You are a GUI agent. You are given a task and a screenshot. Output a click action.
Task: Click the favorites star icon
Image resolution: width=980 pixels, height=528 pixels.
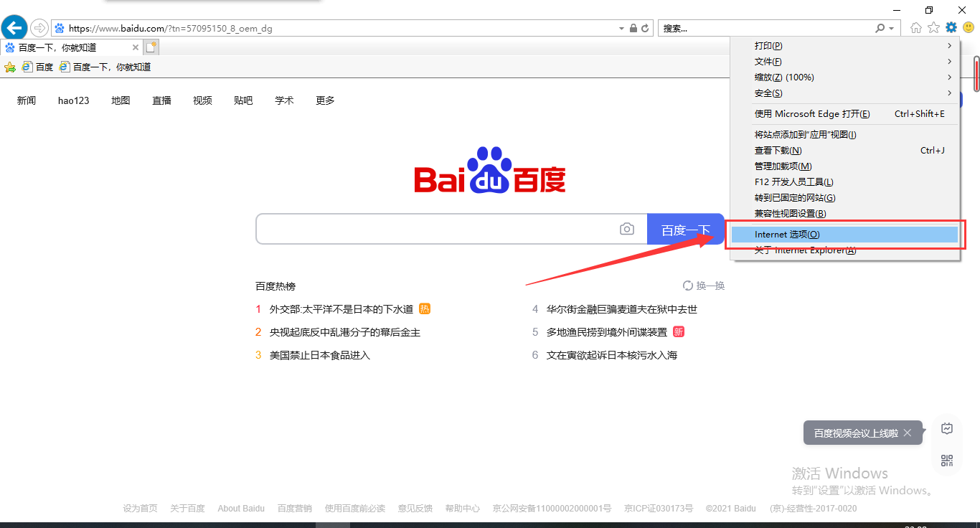(933, 27)
